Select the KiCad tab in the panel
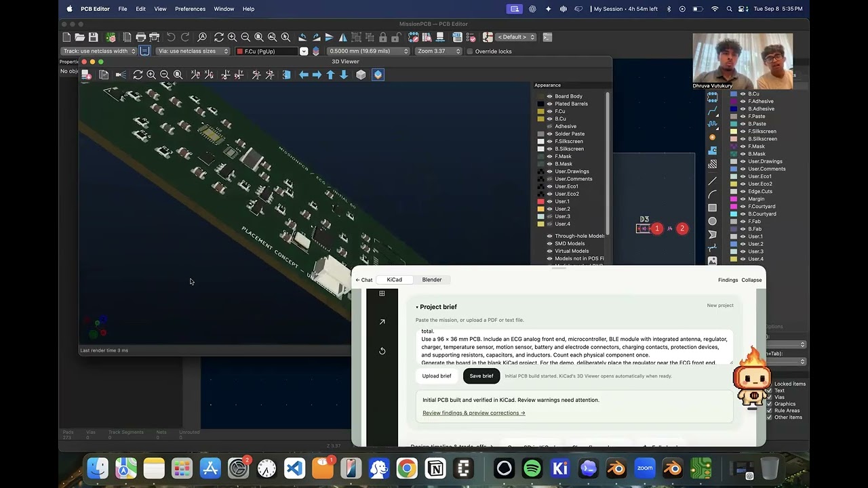Screen dimensions: 868x488 click(394, 279)
